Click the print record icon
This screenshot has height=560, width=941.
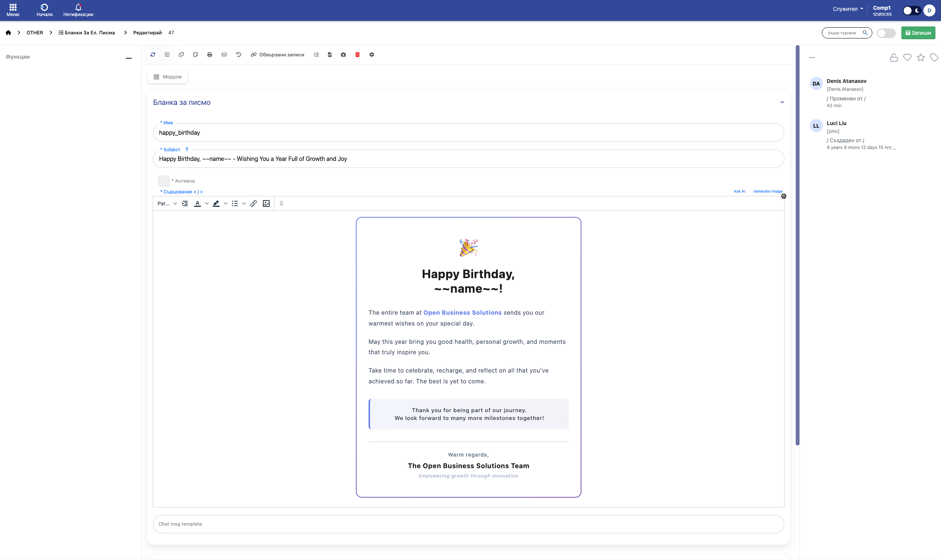click(209, 55)
